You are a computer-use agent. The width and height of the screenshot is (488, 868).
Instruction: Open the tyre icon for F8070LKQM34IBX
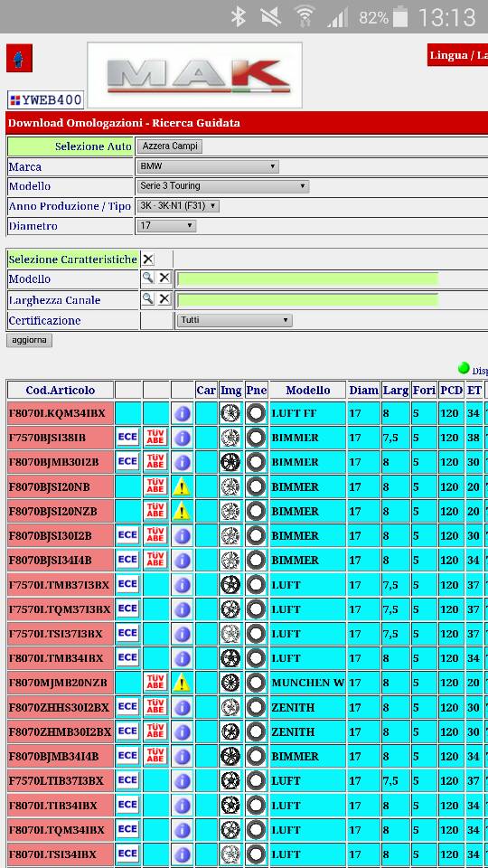256,413
